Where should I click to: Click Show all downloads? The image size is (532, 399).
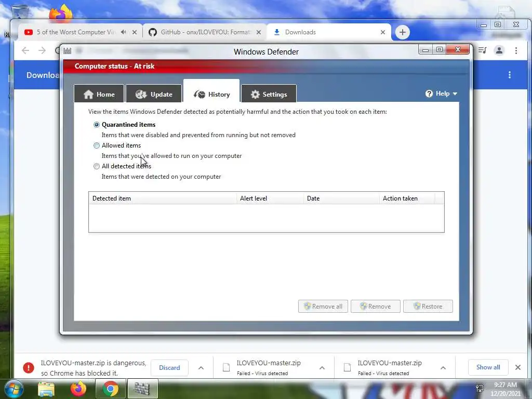click(x=488, y=367)
